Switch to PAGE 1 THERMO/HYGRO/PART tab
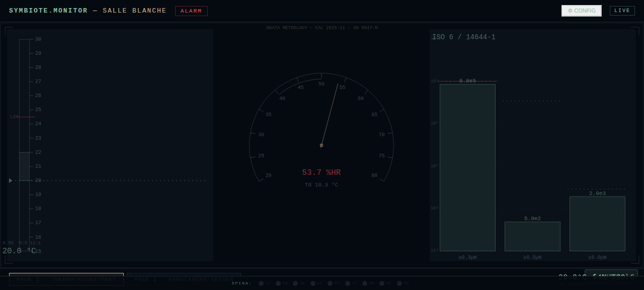Viewport: 644px width, 290px height. click(66, 279)
